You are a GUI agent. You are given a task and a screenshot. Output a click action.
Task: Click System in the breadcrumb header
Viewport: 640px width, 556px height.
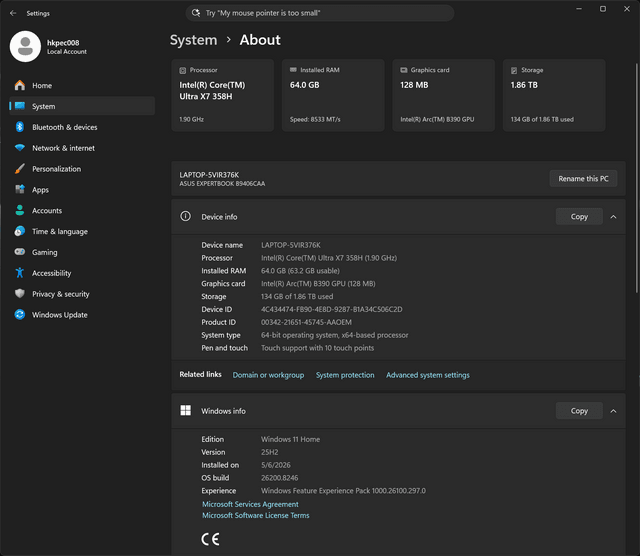click(x=193, y=40)
